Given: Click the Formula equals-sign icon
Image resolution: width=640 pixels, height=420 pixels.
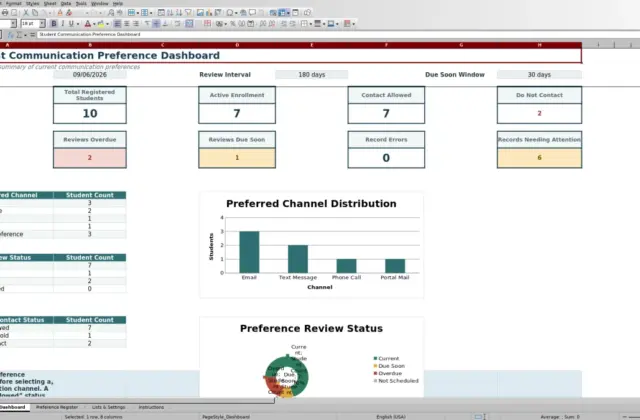Looking at the screenshot, I should click(x=32, y=35).
